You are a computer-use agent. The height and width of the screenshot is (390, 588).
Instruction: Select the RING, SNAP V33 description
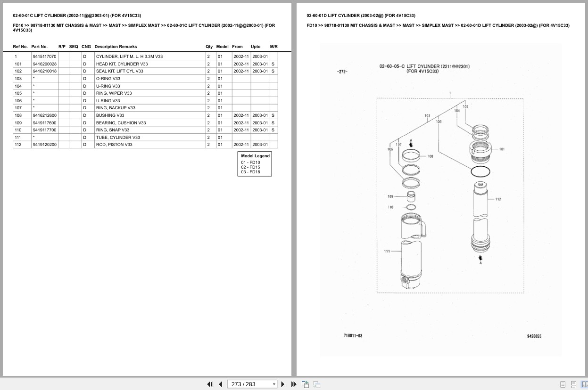tap(112, 130)
